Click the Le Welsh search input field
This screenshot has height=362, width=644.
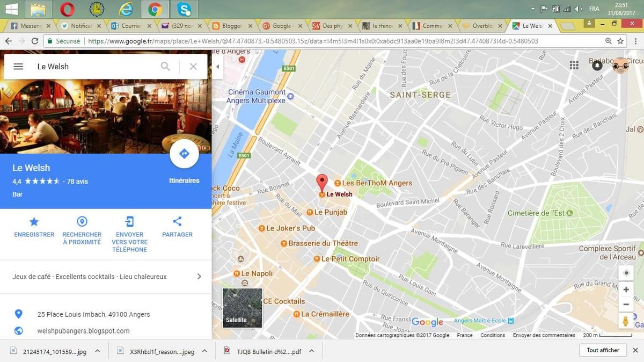(96, 66)
